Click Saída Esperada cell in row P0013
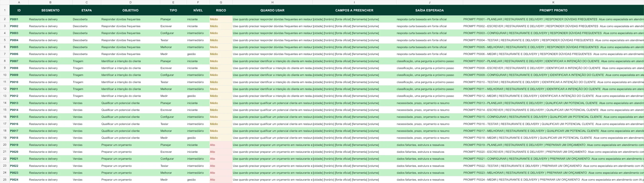Viewport: 644px width, 183px height. coord(429,103)
